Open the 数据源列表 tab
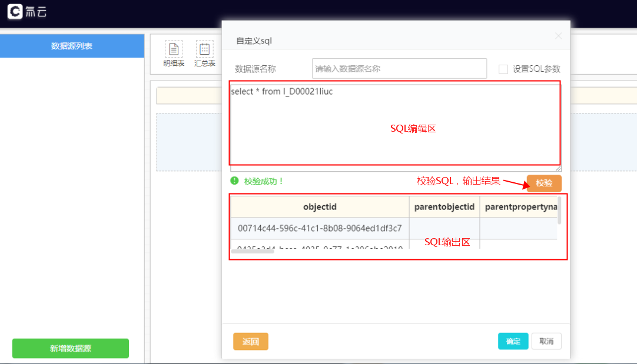 coord(72,46)
